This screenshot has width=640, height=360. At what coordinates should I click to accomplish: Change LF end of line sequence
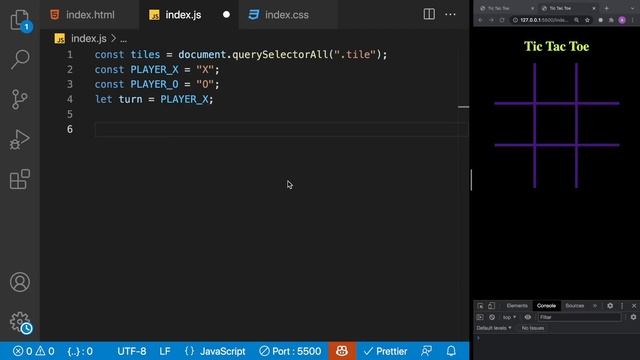pos(165,351)
